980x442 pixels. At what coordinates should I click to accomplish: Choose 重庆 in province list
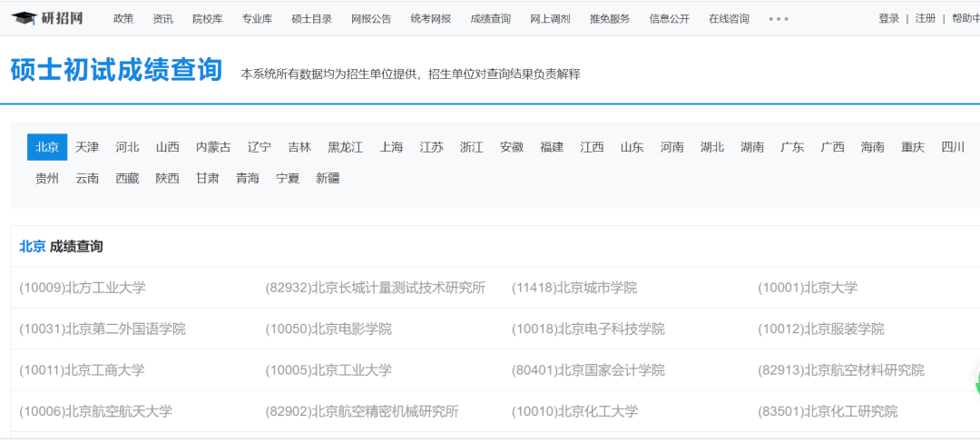click(913, 148)
